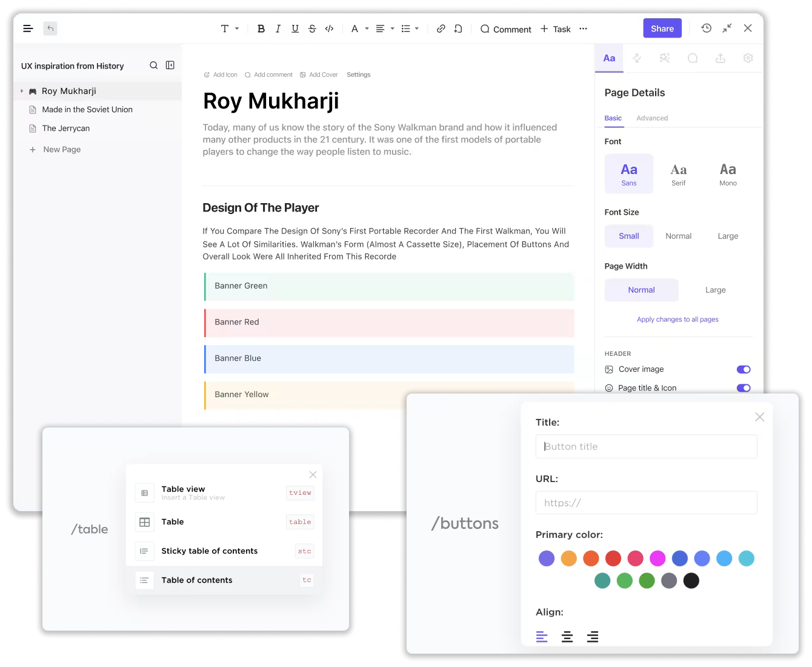The height and width of the screenshot is (667, 812).
Task: Apply strikethrough formatting
Action: [311, 28]
